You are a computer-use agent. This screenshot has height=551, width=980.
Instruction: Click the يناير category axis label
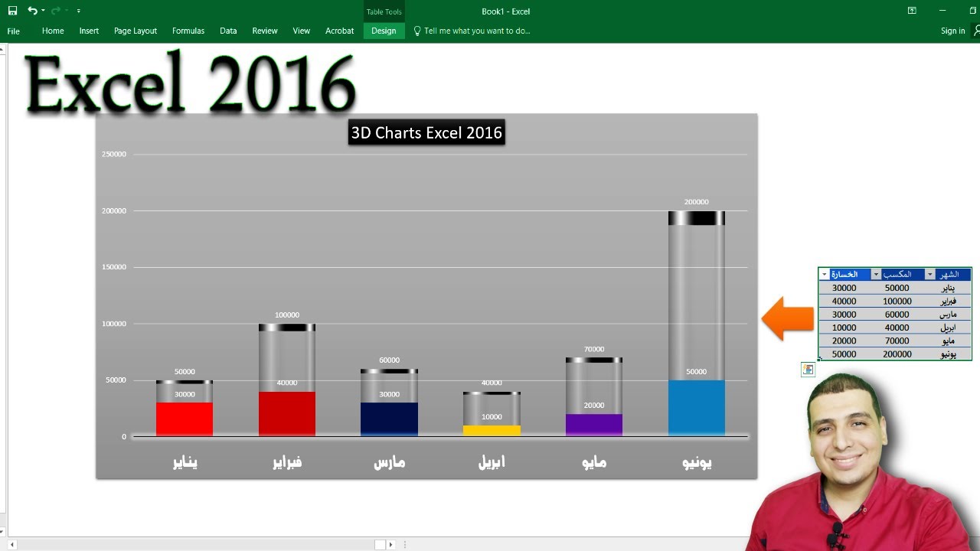[x=185, y=462]
